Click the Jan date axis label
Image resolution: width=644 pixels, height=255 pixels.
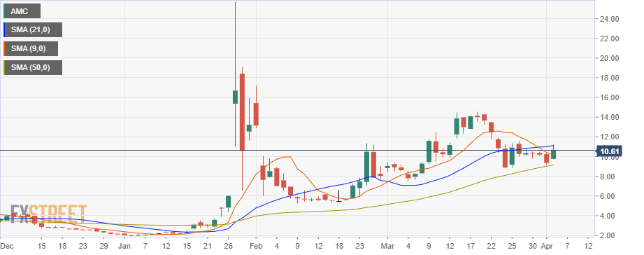click(124, 246)
